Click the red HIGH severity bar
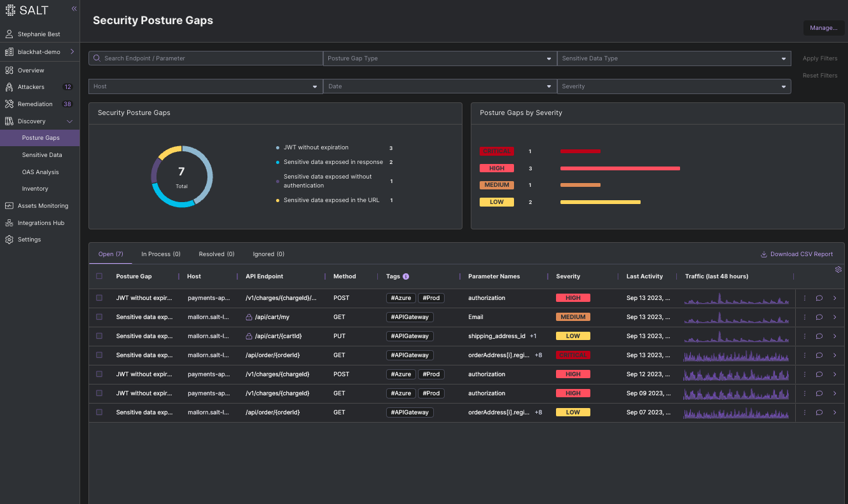The image size is (848, 504). coord(620,168)
